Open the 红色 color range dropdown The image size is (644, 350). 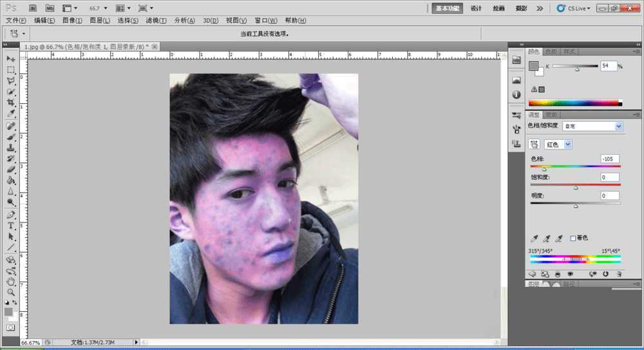[558, 144]
